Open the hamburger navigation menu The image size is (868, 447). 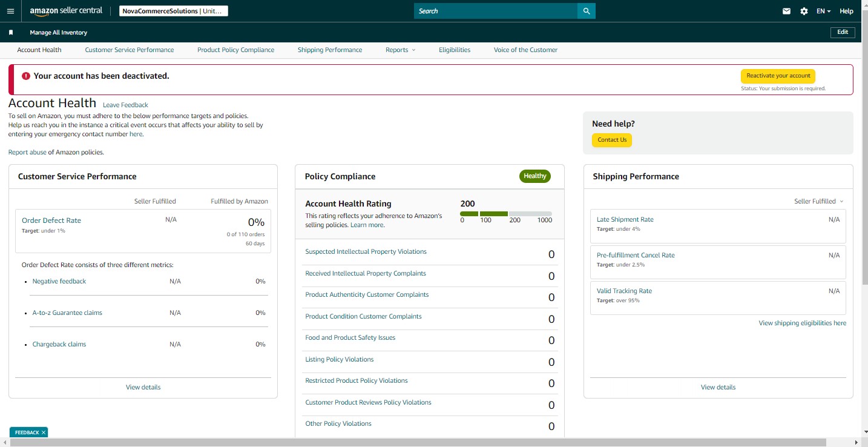(x=10, y=11)
